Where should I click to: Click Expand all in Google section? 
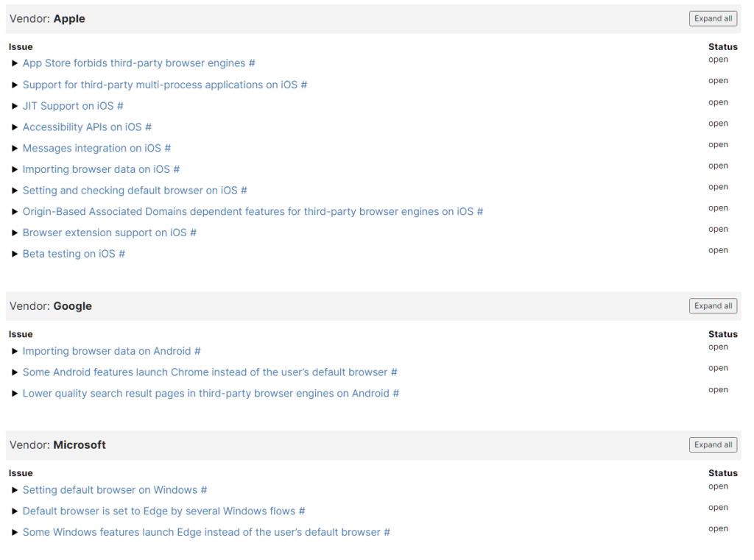(713, 306)
